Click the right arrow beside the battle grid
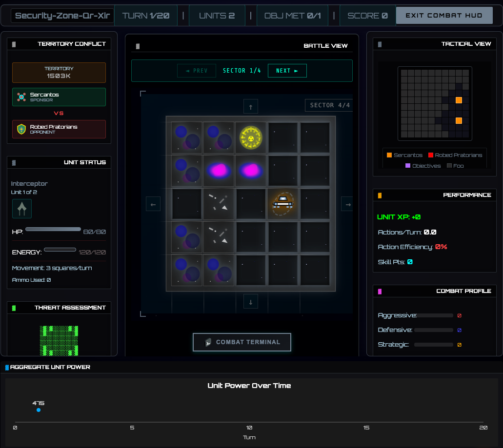Image resolution: width=503 pixels, height=448 pixels. (x=347, y=204)
